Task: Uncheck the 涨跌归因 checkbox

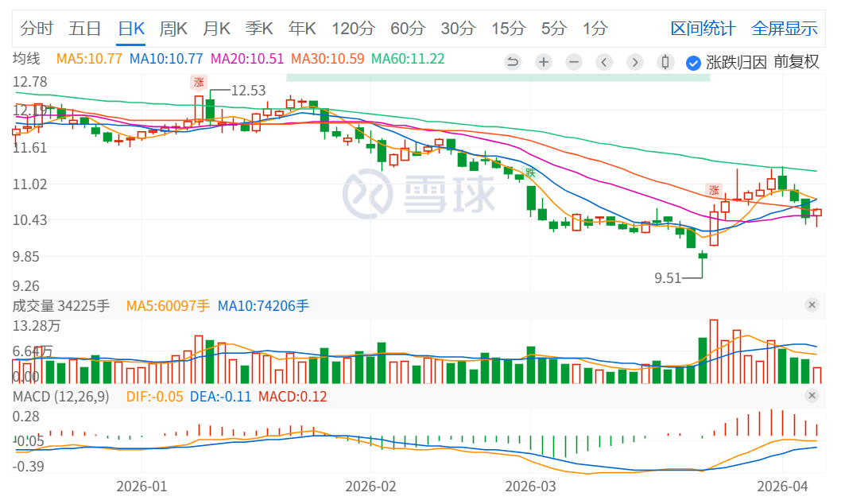Action: click(x=693, y=62)
